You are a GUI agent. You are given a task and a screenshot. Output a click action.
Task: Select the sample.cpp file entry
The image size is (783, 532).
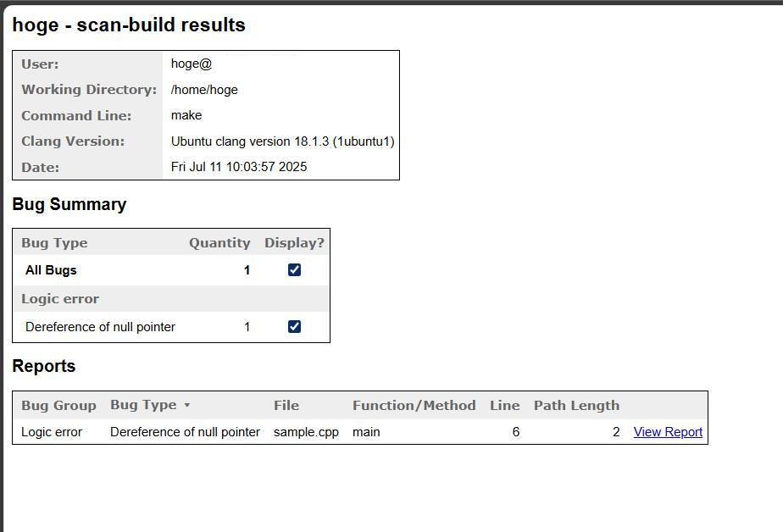pyautogui.click(x=306, y=432)
